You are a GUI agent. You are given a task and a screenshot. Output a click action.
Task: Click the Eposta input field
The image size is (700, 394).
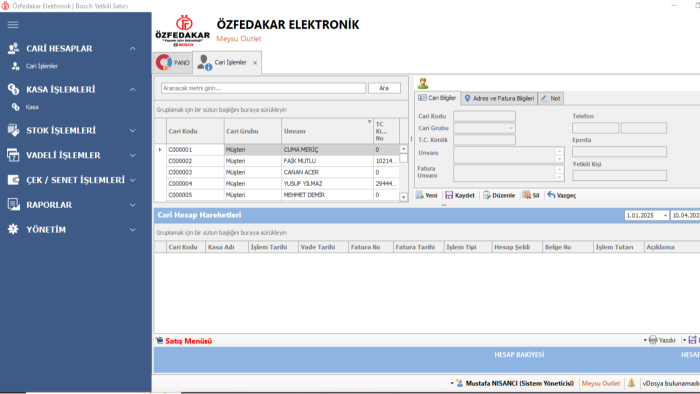[619, 152]
